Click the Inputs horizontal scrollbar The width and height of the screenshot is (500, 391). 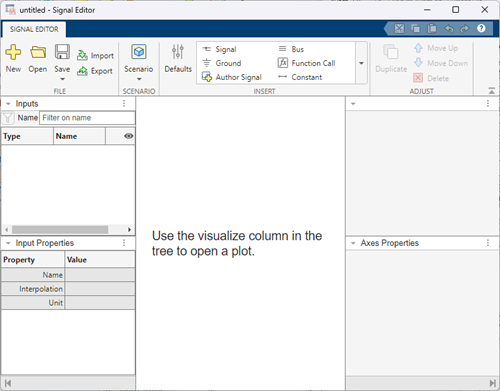tap(60, 230)
